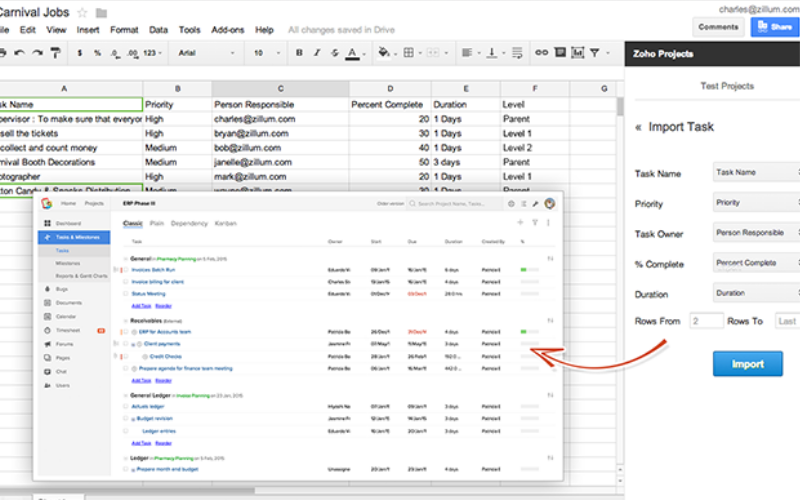Click the Rows From input field

706,321
